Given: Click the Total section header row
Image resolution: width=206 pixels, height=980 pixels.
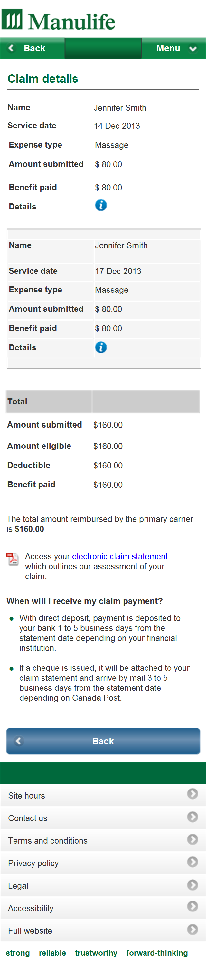Looking at the screenshot, I should pyautogui.click(x=103, y=401).
